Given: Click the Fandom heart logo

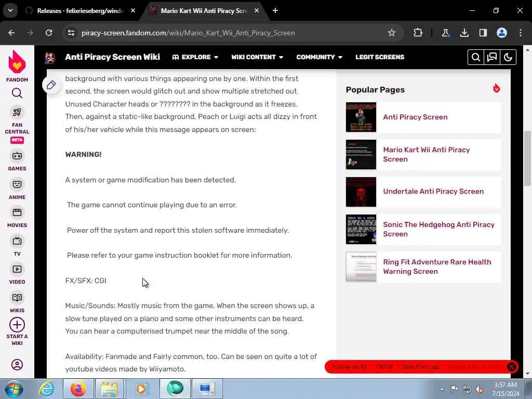Looking at the screenshot, I should coord(17,62).
